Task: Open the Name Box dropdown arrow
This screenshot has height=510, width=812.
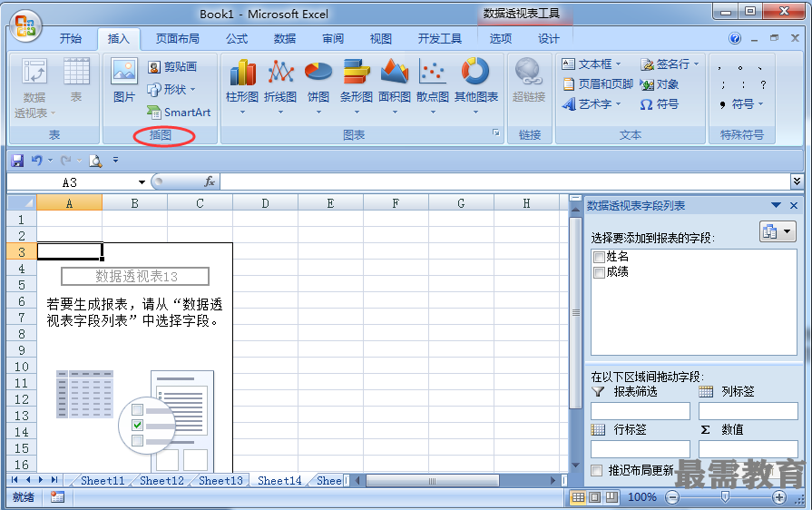Action: [x=142, y=182]
